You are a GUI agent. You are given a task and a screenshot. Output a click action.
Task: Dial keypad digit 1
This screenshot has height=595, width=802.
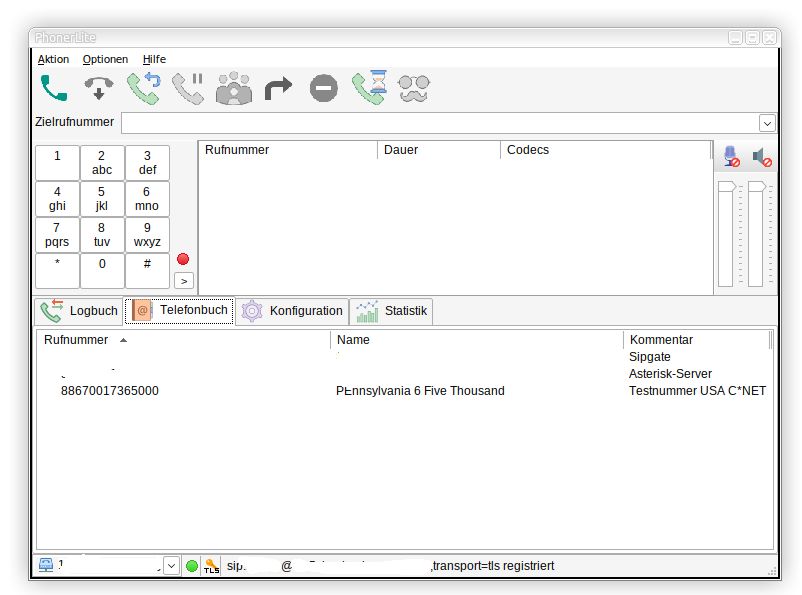(x=57, y=163)
